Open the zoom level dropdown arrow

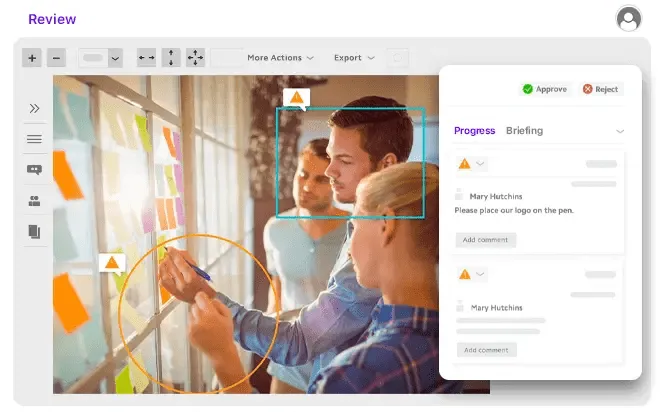(x=115, y=58)
